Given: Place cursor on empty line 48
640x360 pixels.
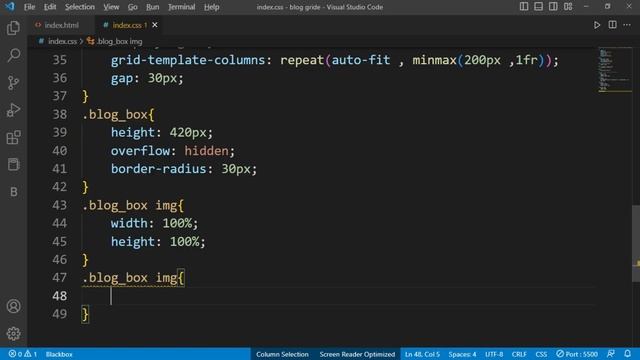Looking at the screenshot, I should pos(338,296).
